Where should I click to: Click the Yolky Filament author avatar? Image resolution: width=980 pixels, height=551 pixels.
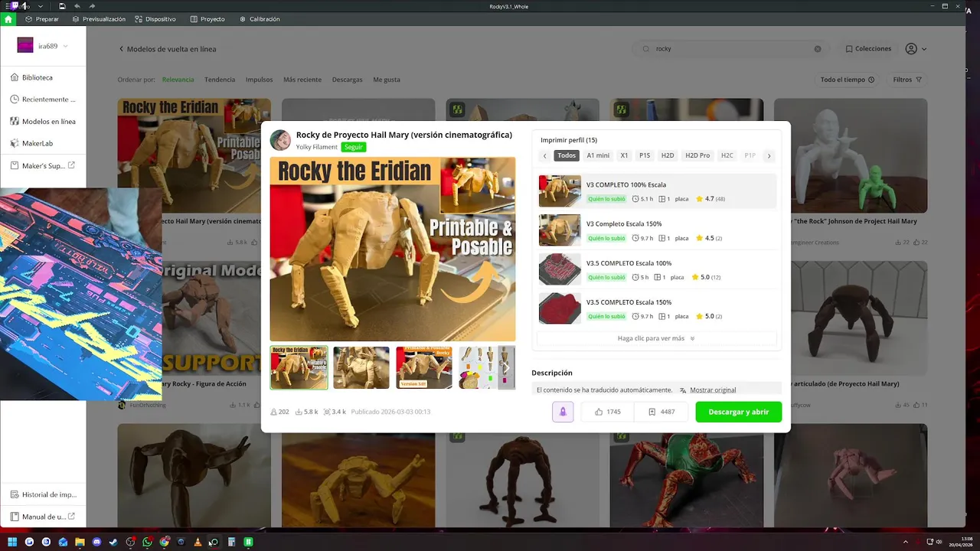(280, 140)
